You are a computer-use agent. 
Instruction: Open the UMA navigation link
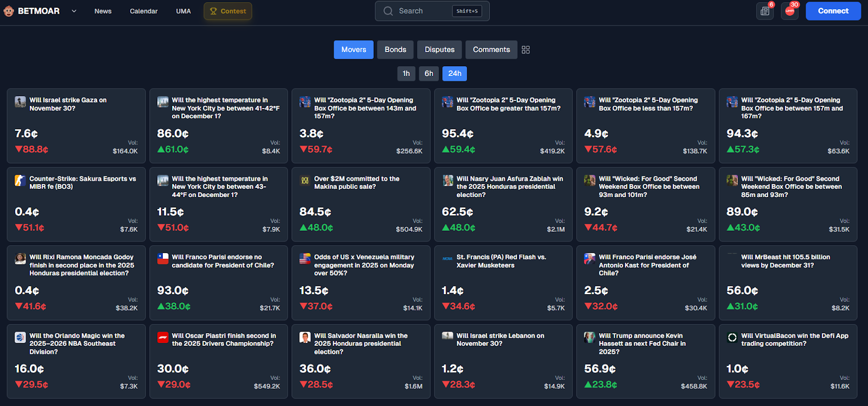click(183, 11)
